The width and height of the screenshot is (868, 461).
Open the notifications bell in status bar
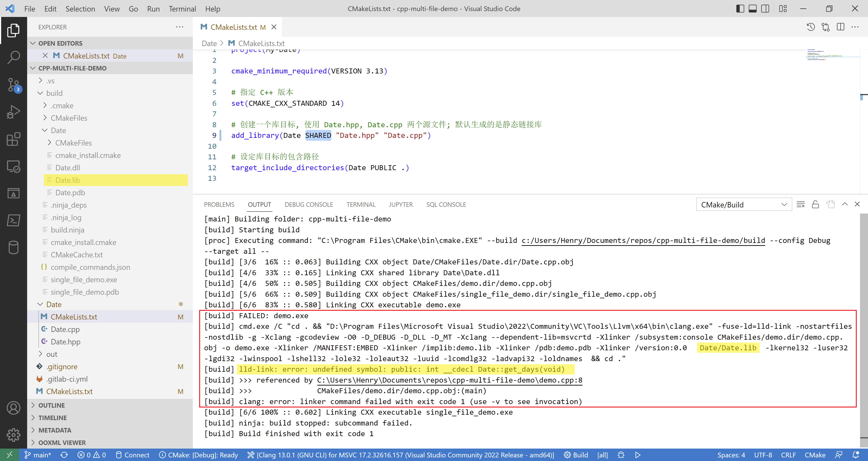pos(856,455)
